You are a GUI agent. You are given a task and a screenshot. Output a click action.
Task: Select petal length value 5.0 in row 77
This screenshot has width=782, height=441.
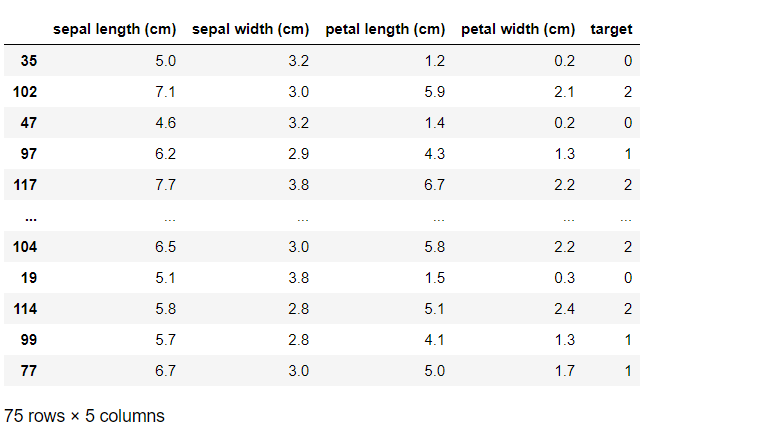point(434,370)
